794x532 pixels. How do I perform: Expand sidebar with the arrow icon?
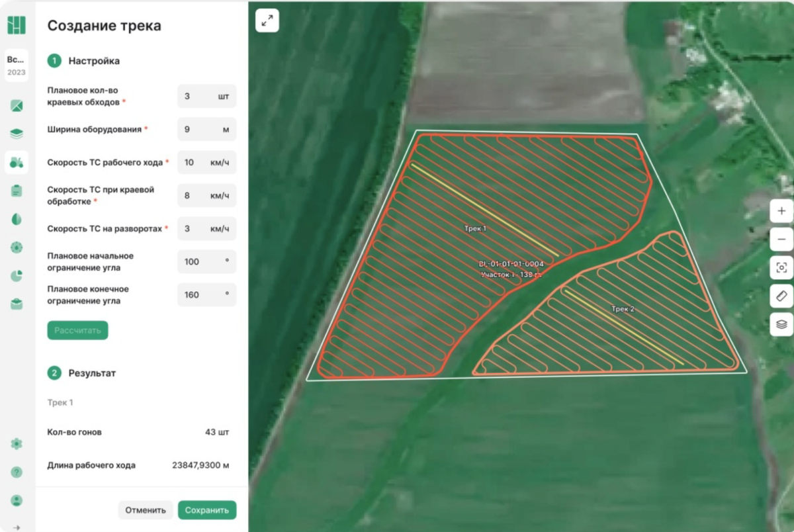[17, 527]
